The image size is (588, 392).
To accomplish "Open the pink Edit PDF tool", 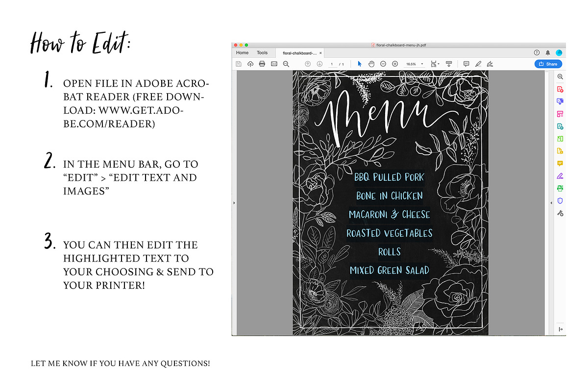I will tap(560, 114).
